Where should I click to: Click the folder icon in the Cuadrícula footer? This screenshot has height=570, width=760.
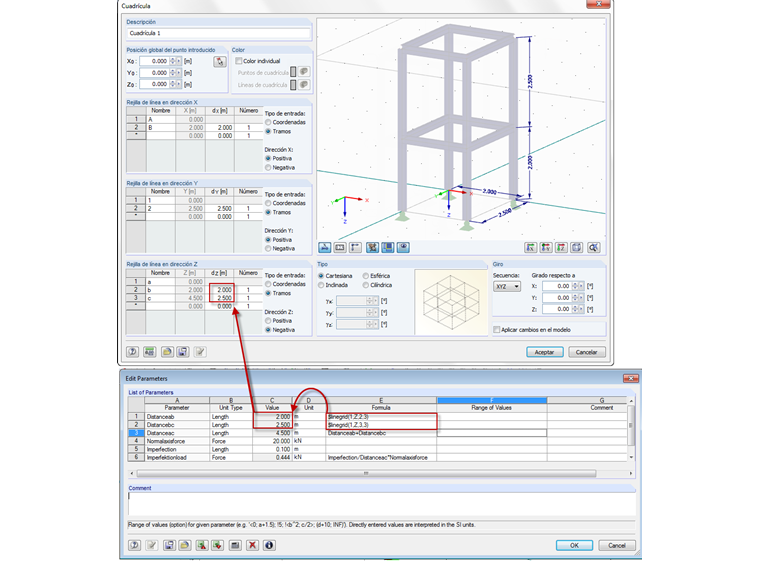[167, 352]
